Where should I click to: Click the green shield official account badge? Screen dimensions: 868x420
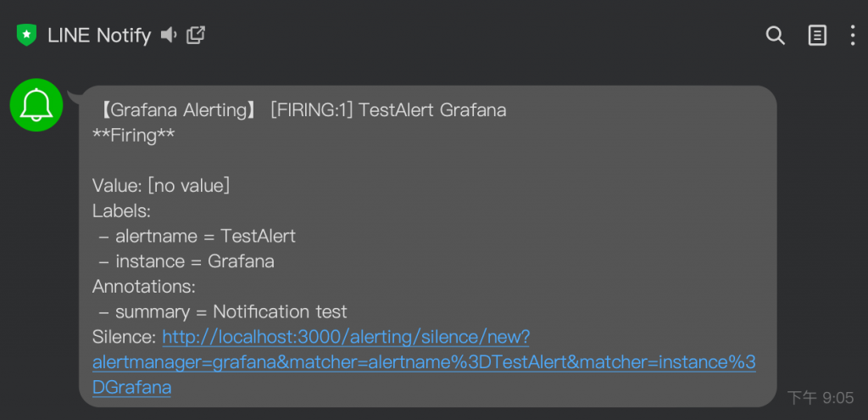[27, 35]
